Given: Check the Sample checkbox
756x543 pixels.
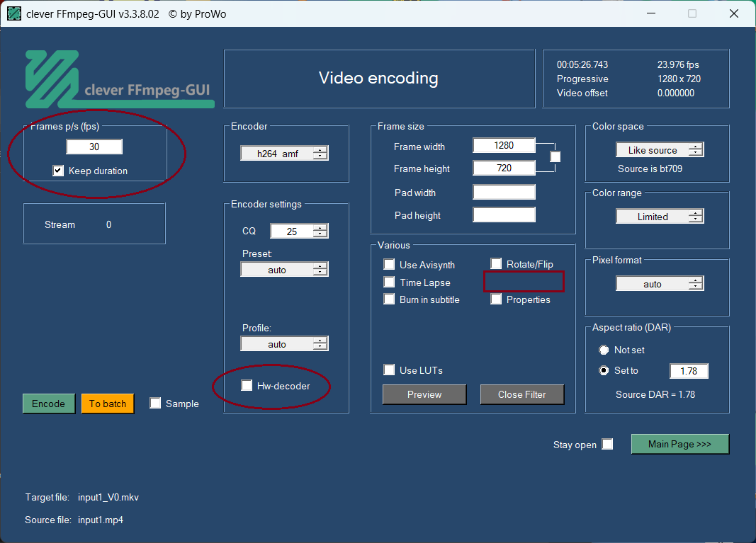Looking at the screenshot, I should (x=155, y=404).
